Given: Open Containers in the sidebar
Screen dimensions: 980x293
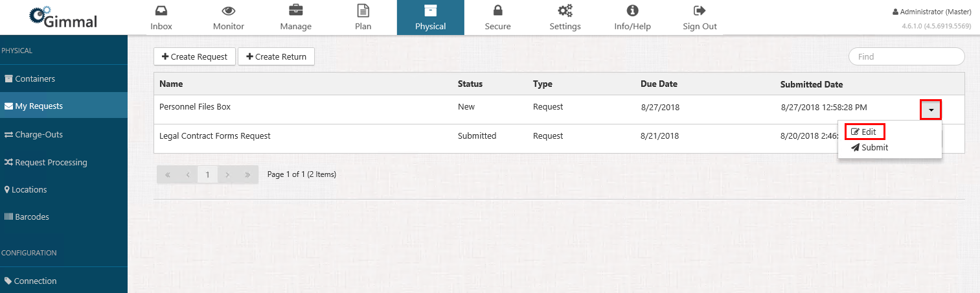Looking at the screenshot, I should pos(35,78).
